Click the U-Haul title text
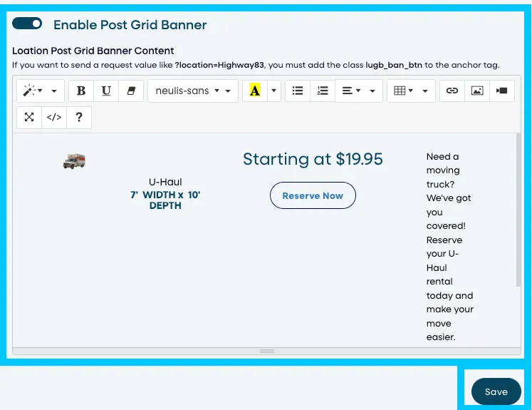Screen dimensions: 532x410 pos(165,182)
